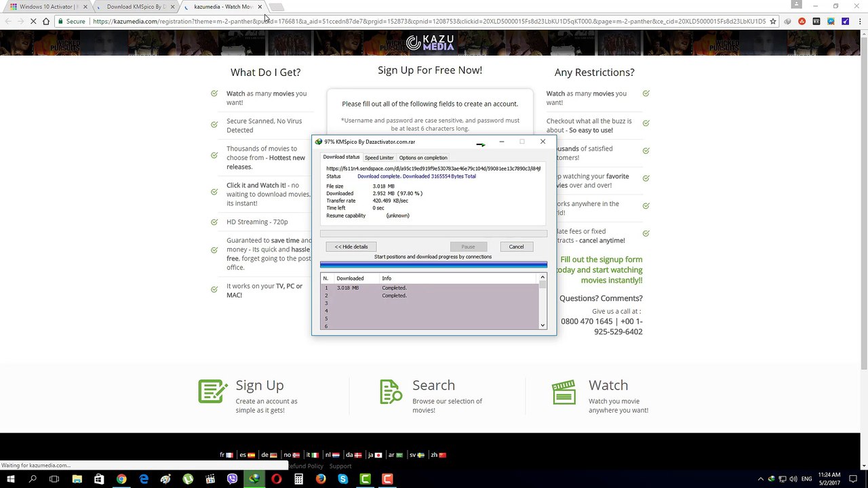Open Skype from the taskbar
Viewport: 868px width, 488px height.
tap(343, 479)
